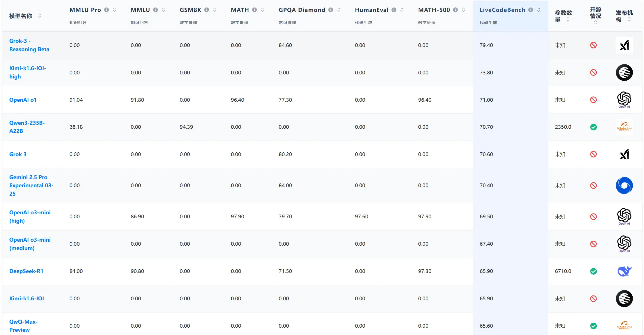Image resolution: width=644 pixels, height=335 pixels.
Task: Open the QwQ-Max-Preview model link
Action: point(24,326)
